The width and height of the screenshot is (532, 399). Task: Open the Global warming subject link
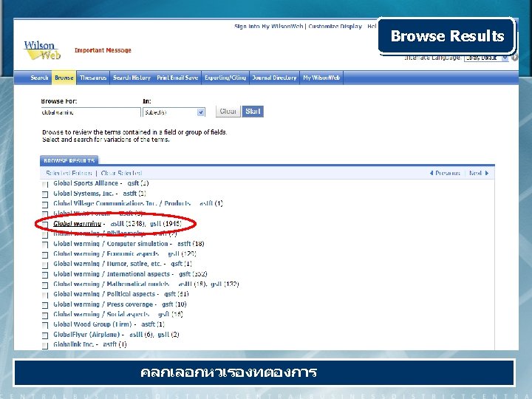point(78,224)
